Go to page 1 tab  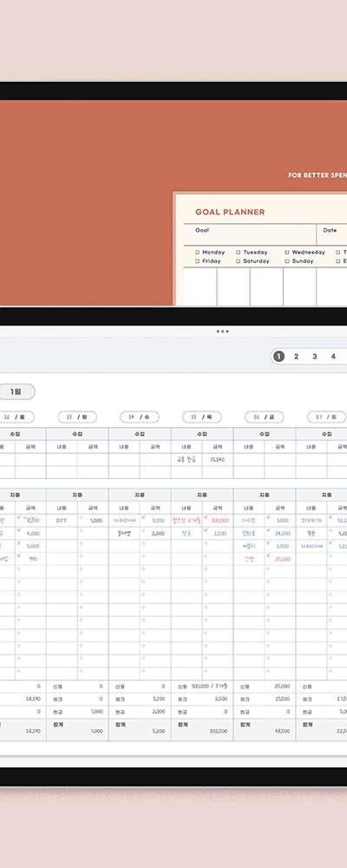coord(279,357)
